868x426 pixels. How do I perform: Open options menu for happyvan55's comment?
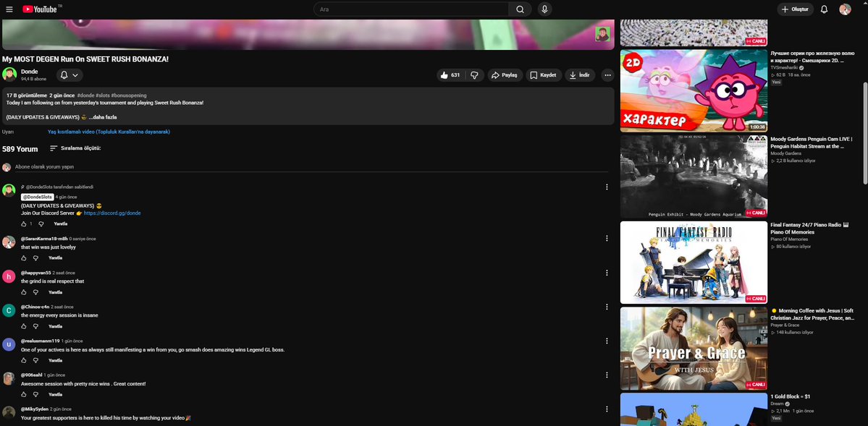607,273
